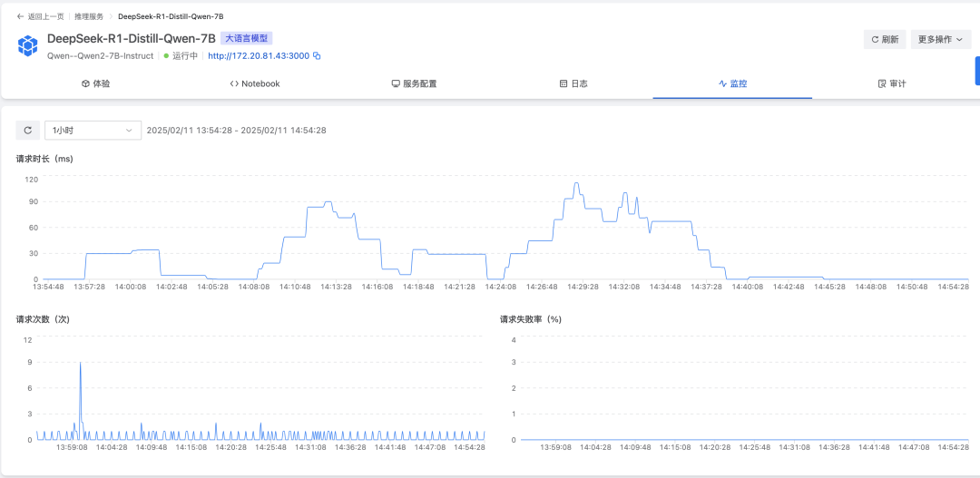980x478 pixels.
Task: Click the 请求次数 (次) chart title
Action: click(43, 318)
